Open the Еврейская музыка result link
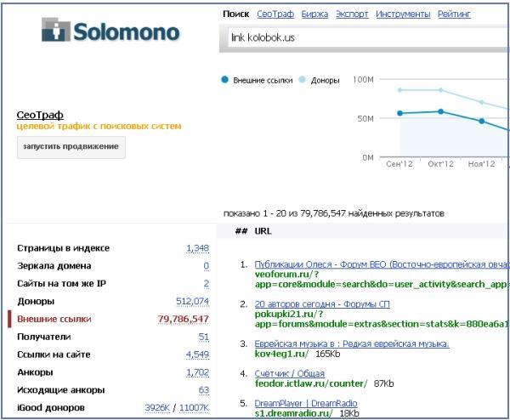The width and height of the screenshot is (510, 420). coord(351,343)
